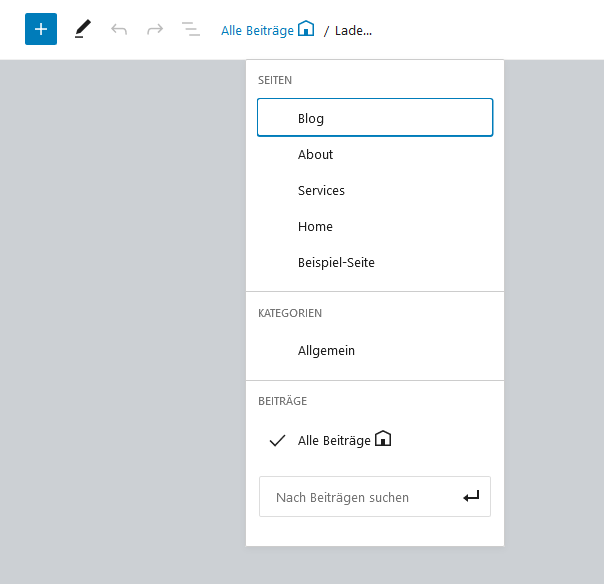604x584 pixels.
Task: Toggle the checkmark beside Alle Beiträge
Action: pos(277,440)
